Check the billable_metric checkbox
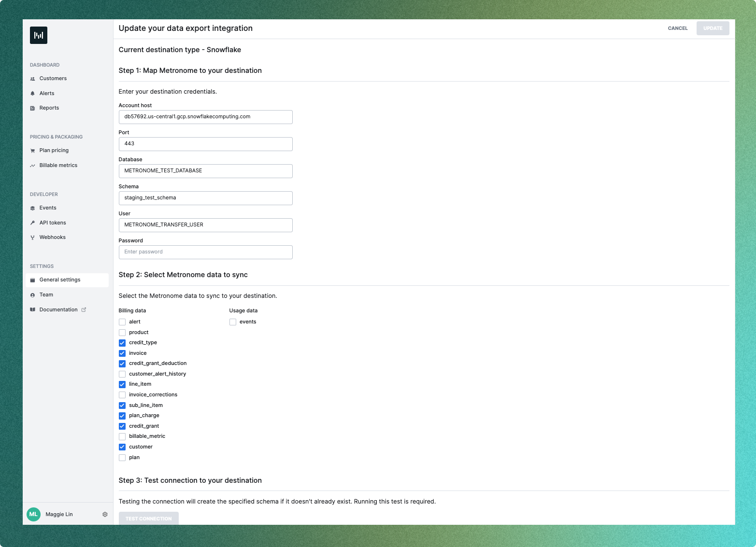This screenshot has height=547, width=756. click(x=122, y=436)
